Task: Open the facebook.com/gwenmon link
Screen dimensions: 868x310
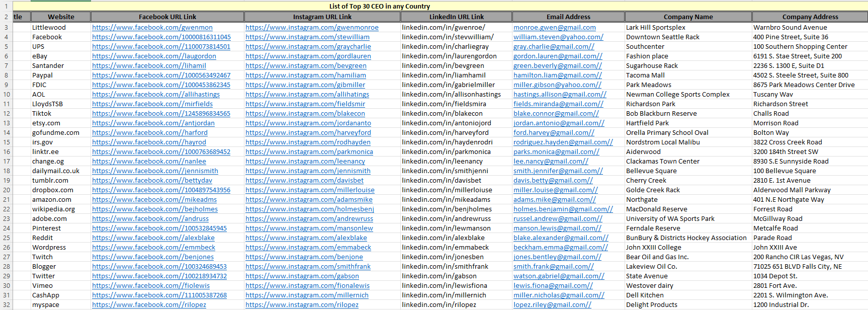Action: (x=152, y=28)
